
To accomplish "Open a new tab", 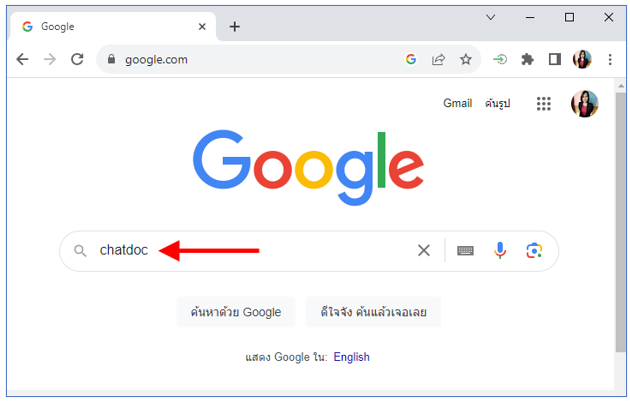I will (235, 27).
